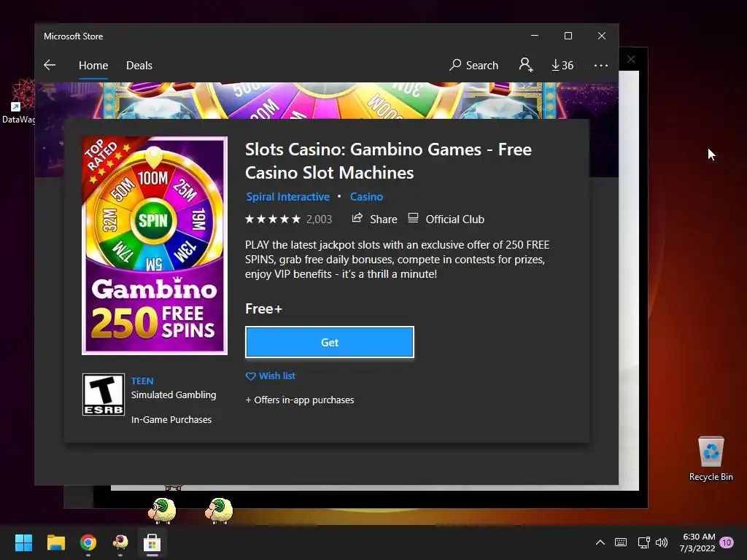Maximize the Microsoft Store window
Viewport: 747px width, 560px height.
568,36
